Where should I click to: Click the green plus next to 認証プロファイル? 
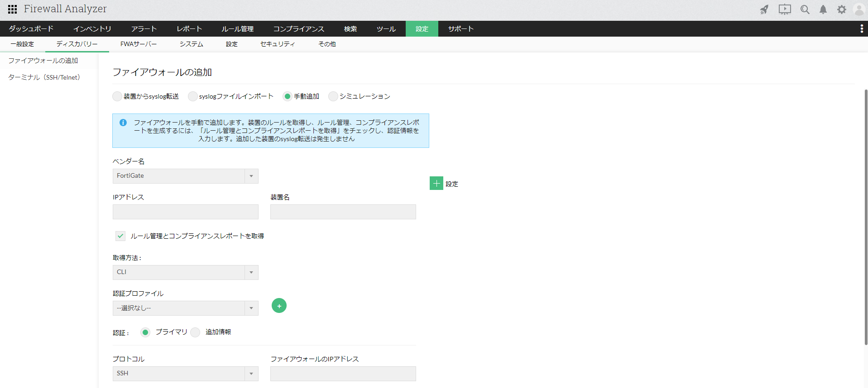tap(279, 306)
